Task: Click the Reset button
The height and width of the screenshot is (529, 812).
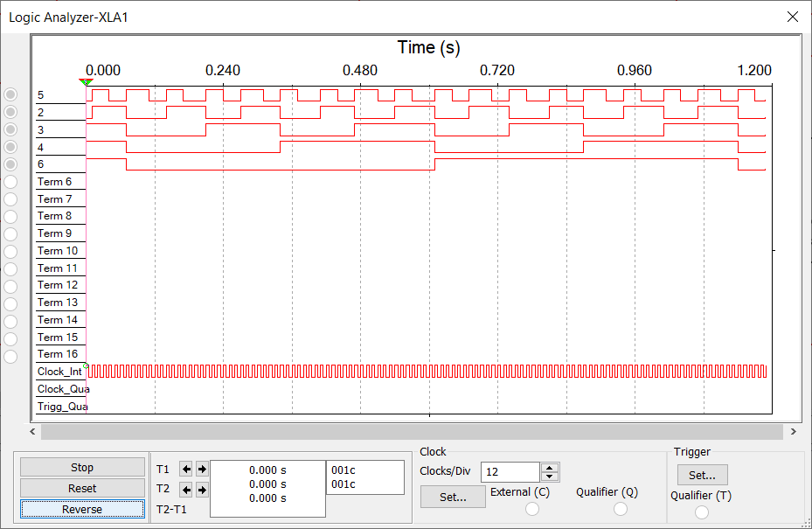Action: (x=82, y=488)
